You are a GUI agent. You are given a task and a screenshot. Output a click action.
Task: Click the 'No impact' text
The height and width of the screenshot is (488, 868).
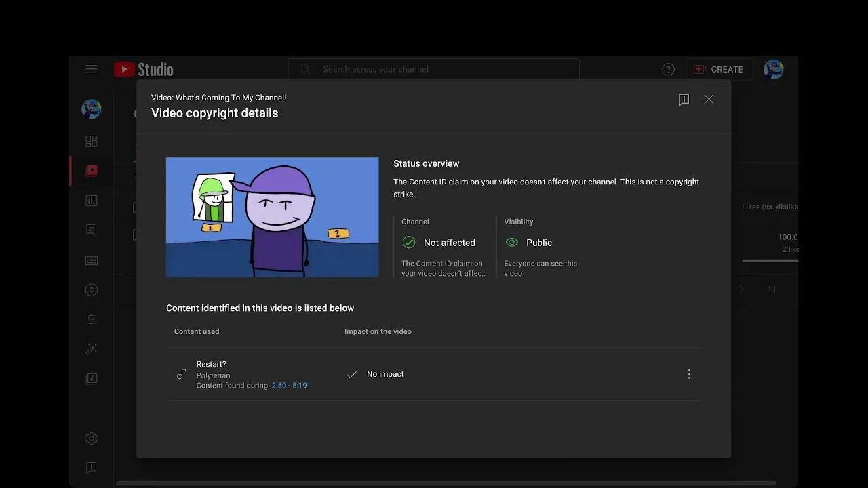(x=385, y=374)
